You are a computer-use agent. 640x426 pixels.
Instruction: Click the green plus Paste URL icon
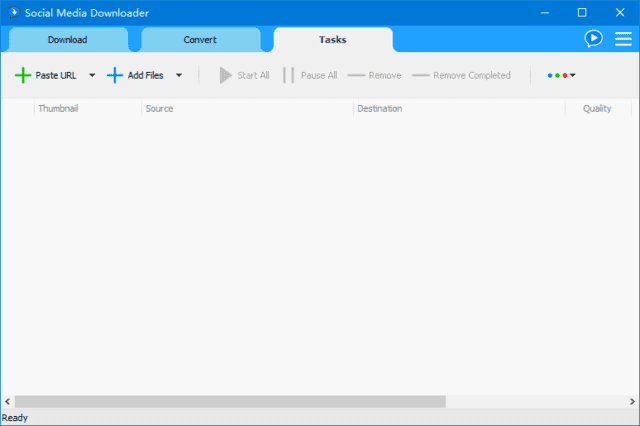[22, 75]
